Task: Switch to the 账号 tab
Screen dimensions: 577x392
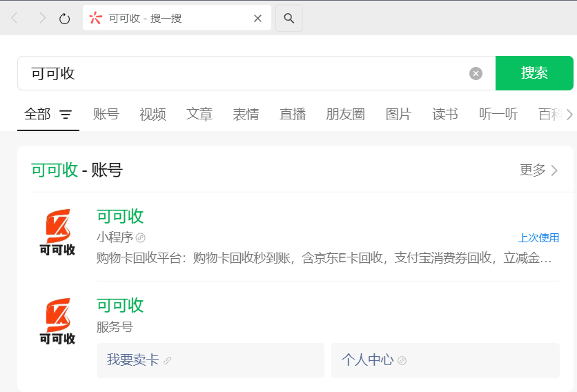Action: (106, 115)
